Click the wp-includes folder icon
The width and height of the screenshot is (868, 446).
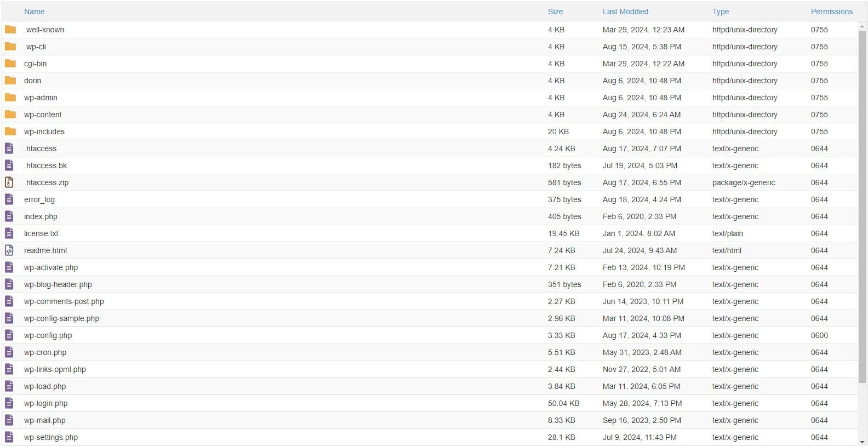(10, 131)
